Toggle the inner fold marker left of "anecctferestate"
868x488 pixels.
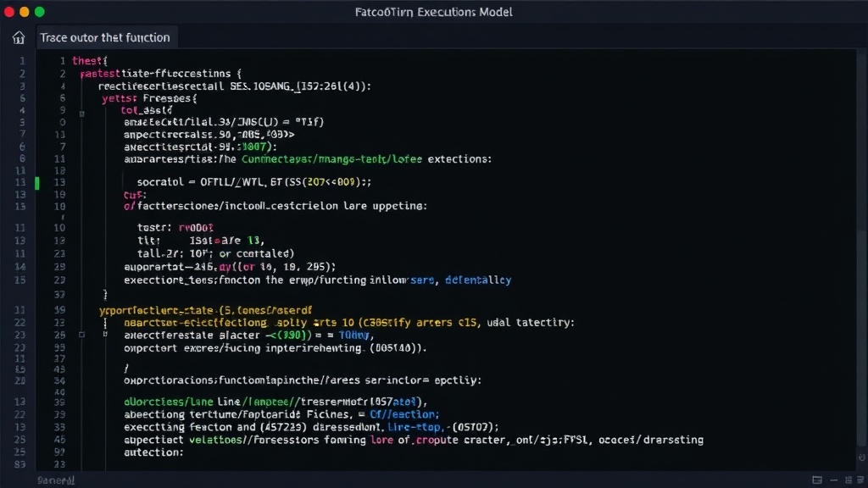pyautogui.click(x=105, y=334)
